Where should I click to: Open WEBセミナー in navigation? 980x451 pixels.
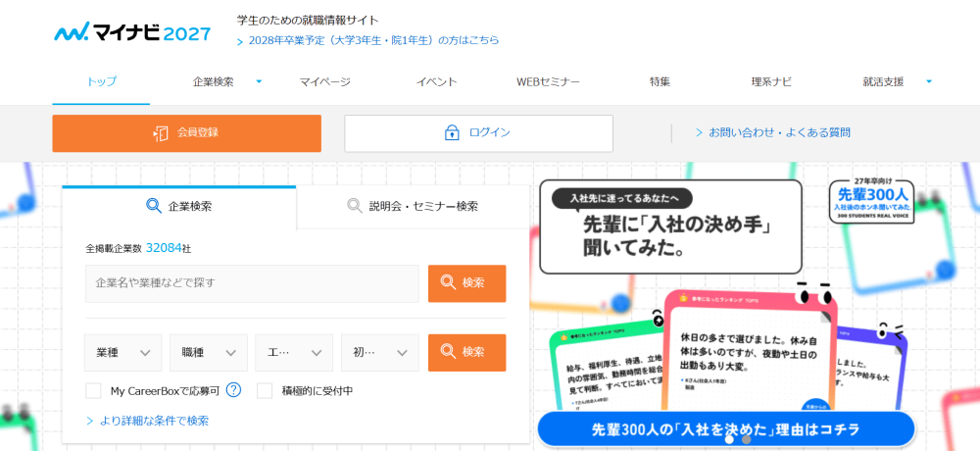point(548,82)
